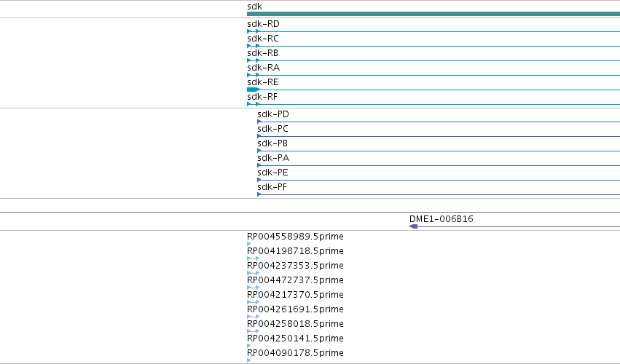
Task: Select the sdk-RC transcript label
Action: pyautogui.click(x=263, y=39)
